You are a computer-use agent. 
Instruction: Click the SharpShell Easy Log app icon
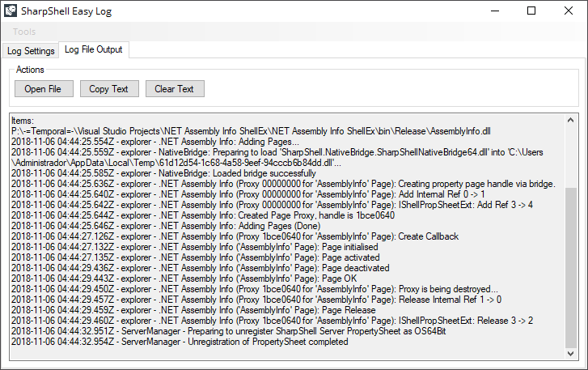point(11,11)
